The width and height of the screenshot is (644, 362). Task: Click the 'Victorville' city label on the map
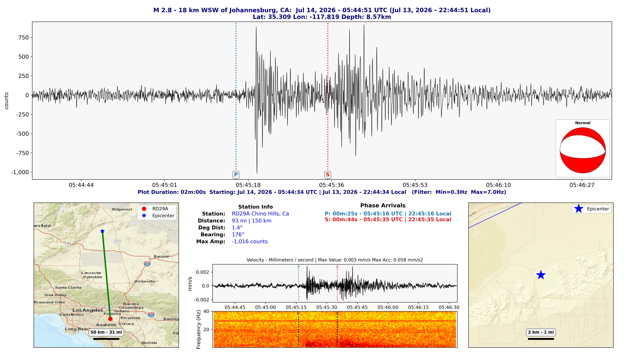pyautogui.click(x=145, y=281)
